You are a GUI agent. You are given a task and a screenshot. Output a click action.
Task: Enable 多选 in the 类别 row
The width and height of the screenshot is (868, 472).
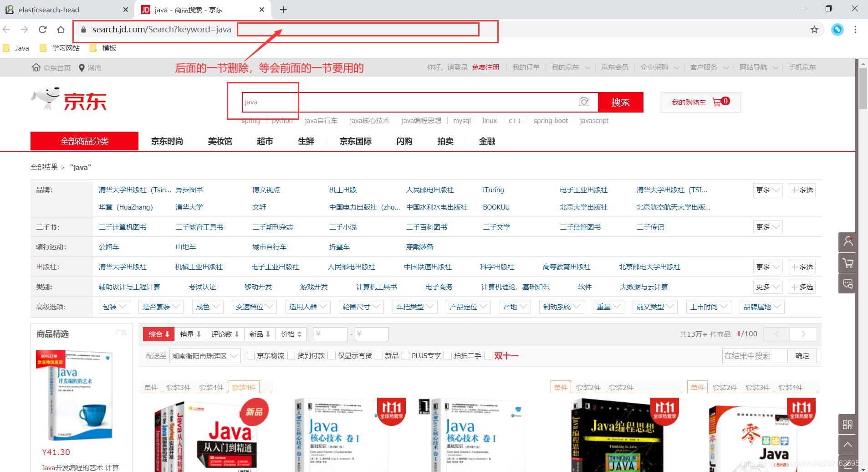click(x=802, y=287)
